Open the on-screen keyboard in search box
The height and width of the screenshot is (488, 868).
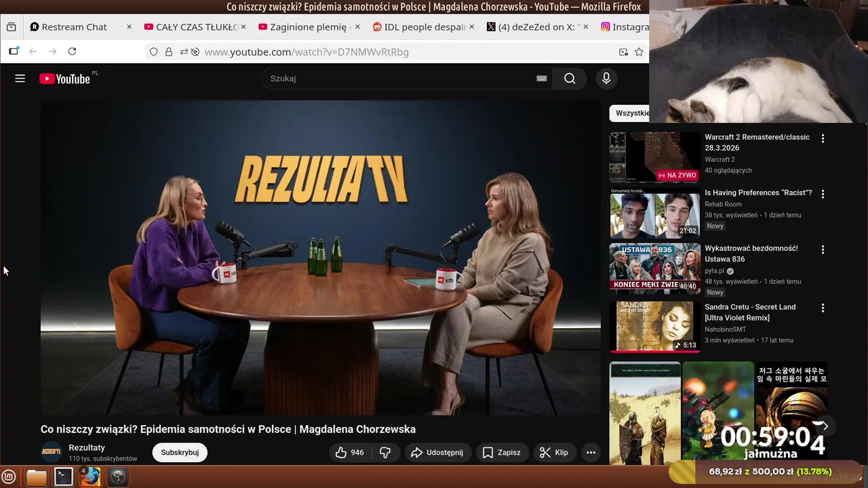pos(542,79)
